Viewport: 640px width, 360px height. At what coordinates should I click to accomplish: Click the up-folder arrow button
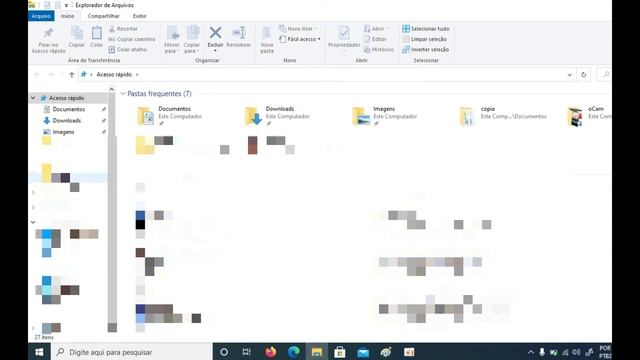(71, 75)
